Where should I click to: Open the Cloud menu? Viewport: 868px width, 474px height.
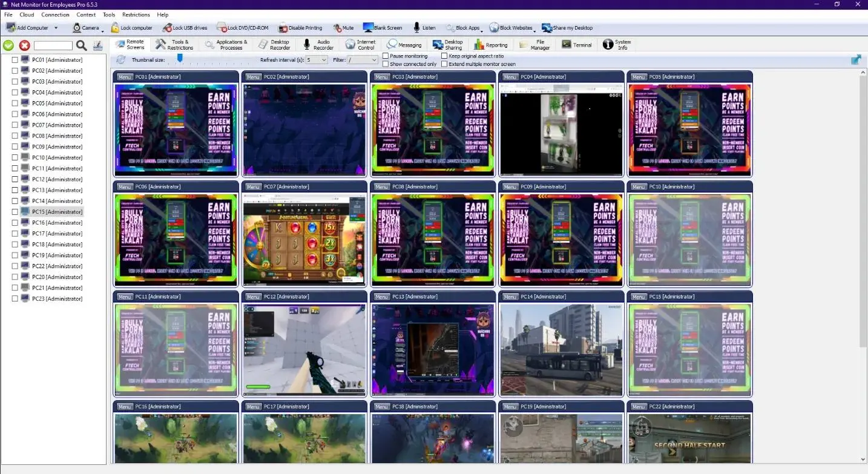(x=27, y=15)
